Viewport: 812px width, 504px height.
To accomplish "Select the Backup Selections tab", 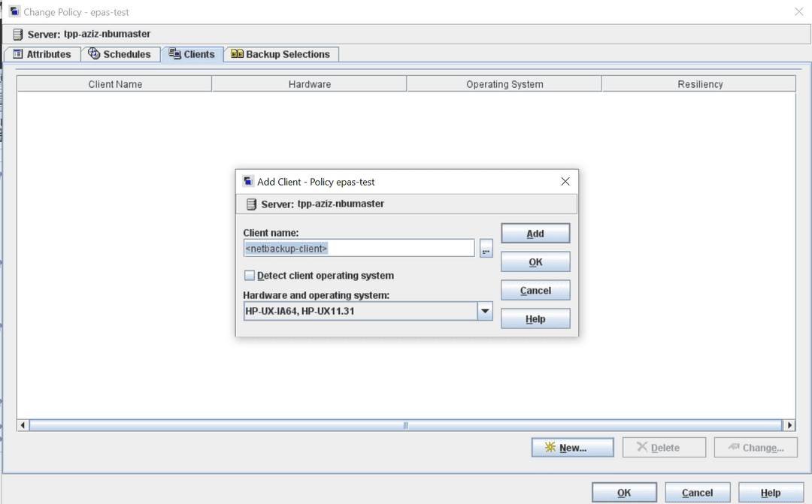I will tap(281, 54).
